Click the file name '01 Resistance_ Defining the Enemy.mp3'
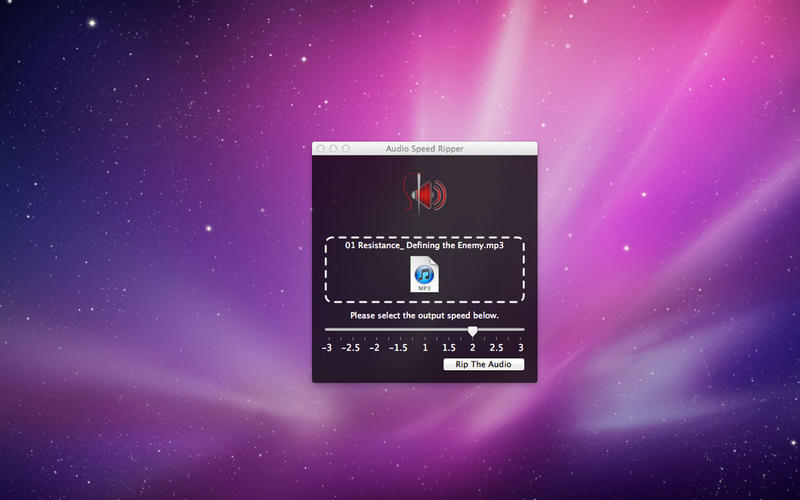This screenshot has width=800, height=500. 424,245
